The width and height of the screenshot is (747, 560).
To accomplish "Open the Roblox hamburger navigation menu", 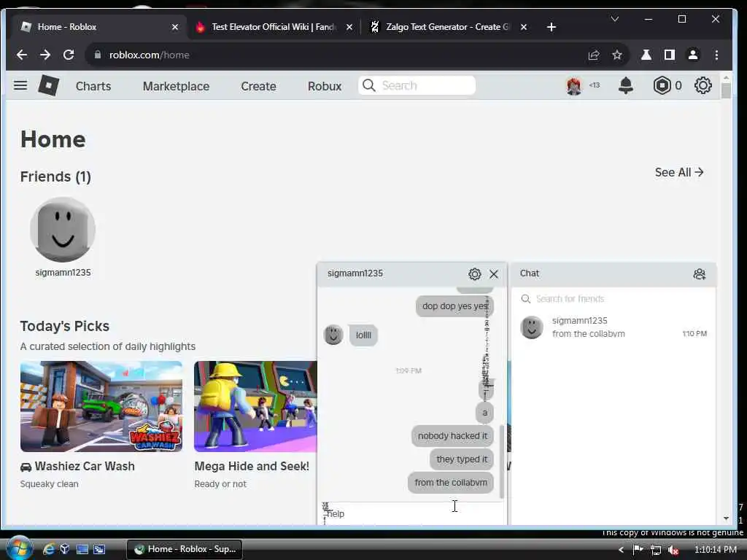I will pyautogui.click(x=20, y=86).
